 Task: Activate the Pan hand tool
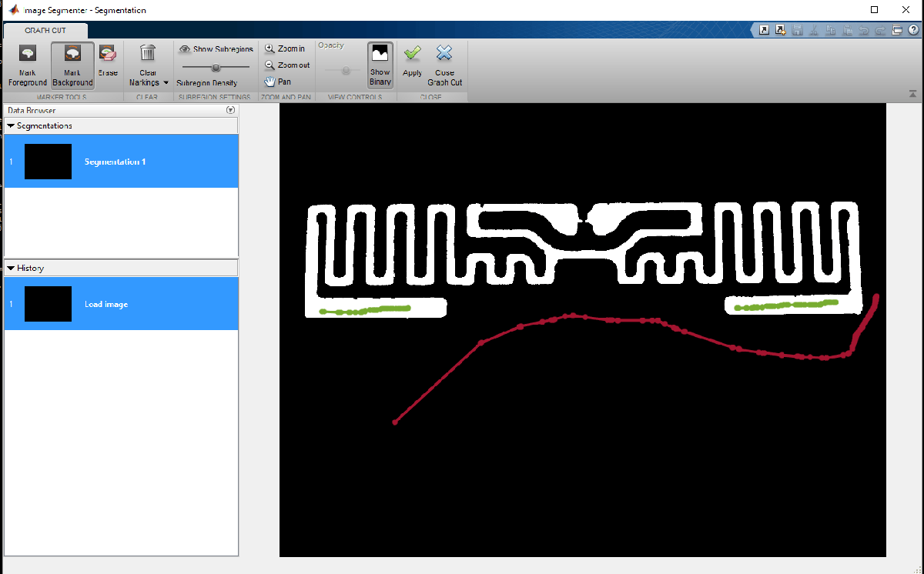[x=277, y=82]
